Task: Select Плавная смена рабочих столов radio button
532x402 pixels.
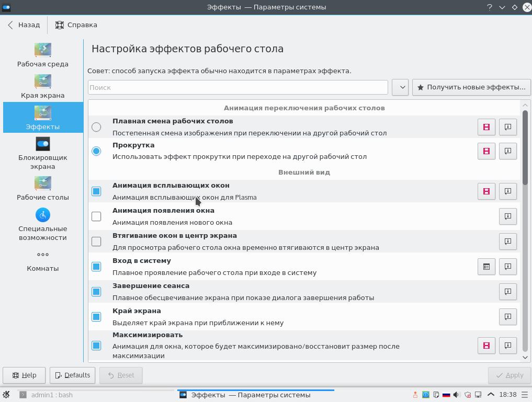Action: pos(96,127)
